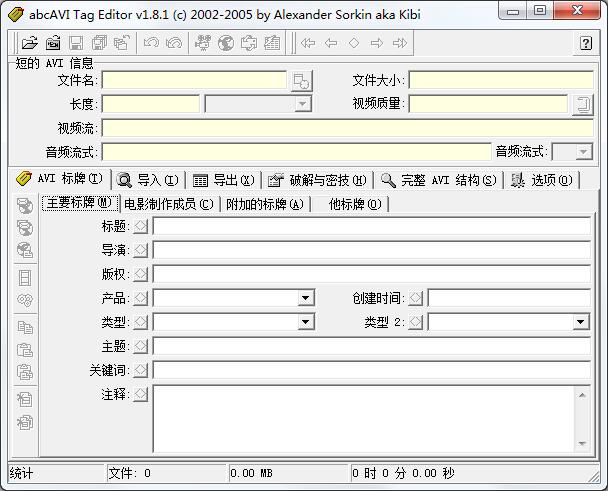Click into the 导演 text field

coord(371,250)
